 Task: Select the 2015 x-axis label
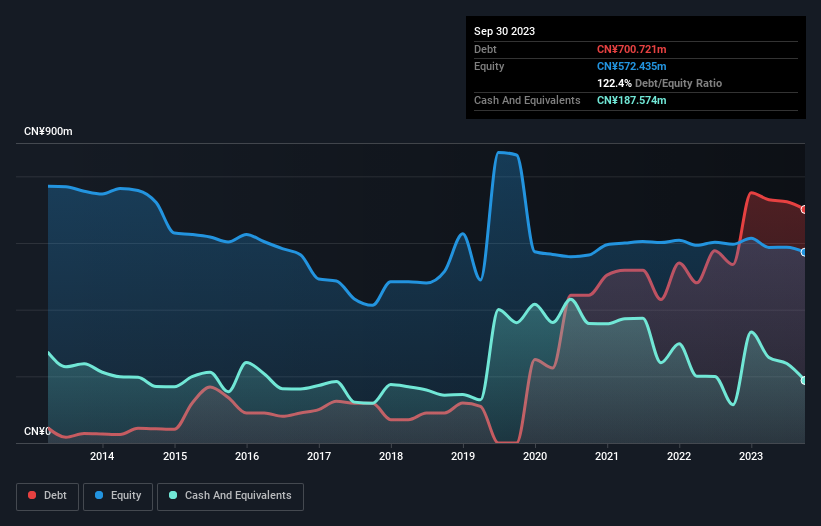175,456
